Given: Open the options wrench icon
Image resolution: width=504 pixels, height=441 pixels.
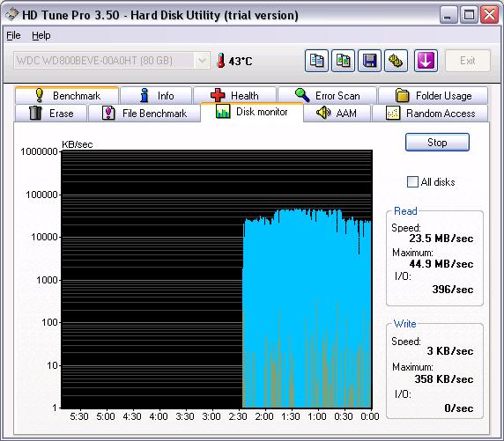Looking at the screenshot, I should (396, 61).
